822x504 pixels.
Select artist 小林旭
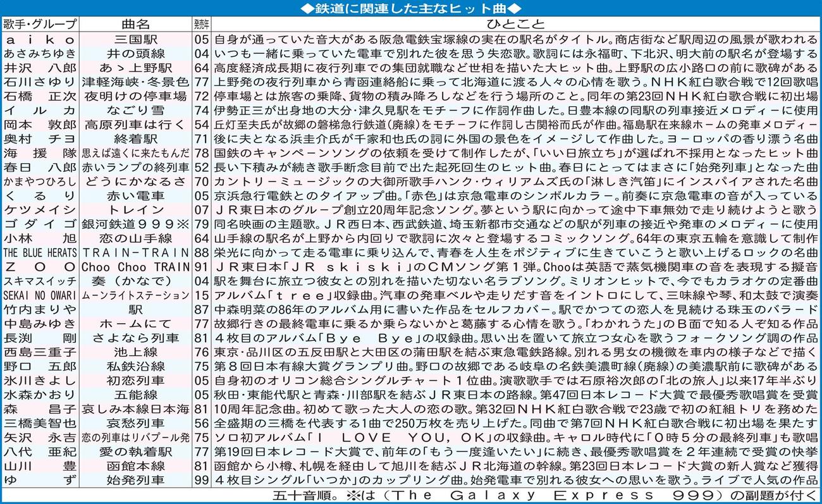tap(40, 238)
